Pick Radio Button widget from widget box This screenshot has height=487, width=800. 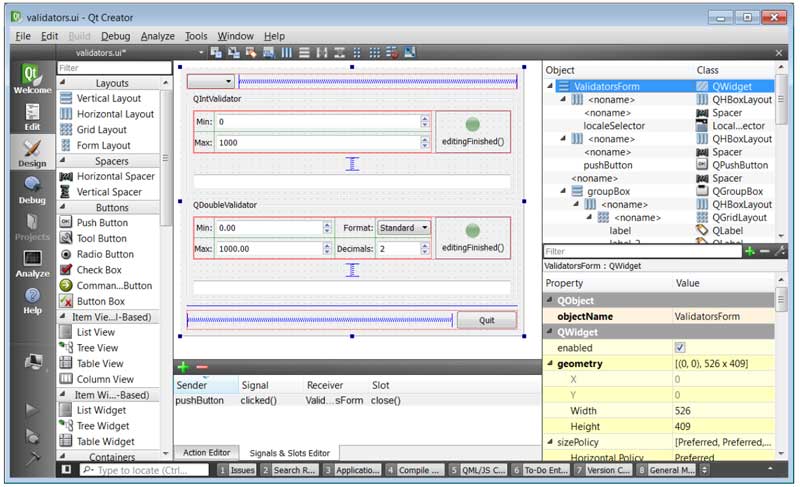point(105,254)
